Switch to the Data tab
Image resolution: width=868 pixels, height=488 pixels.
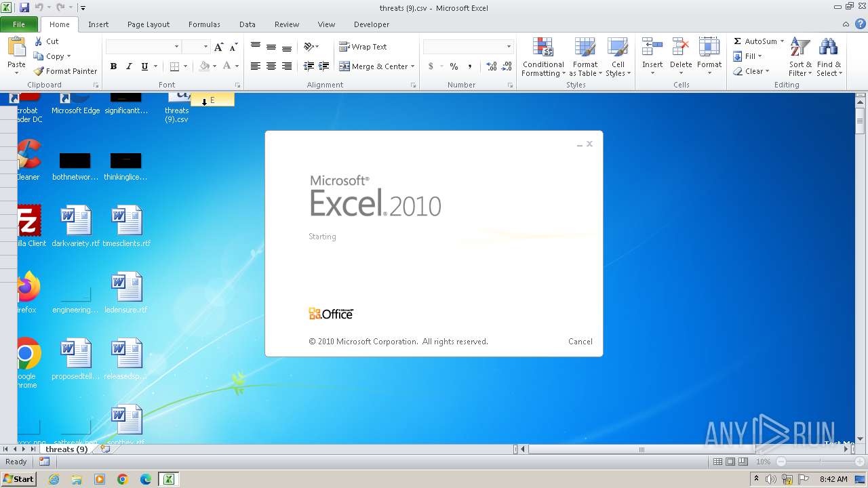coord(248,24)
